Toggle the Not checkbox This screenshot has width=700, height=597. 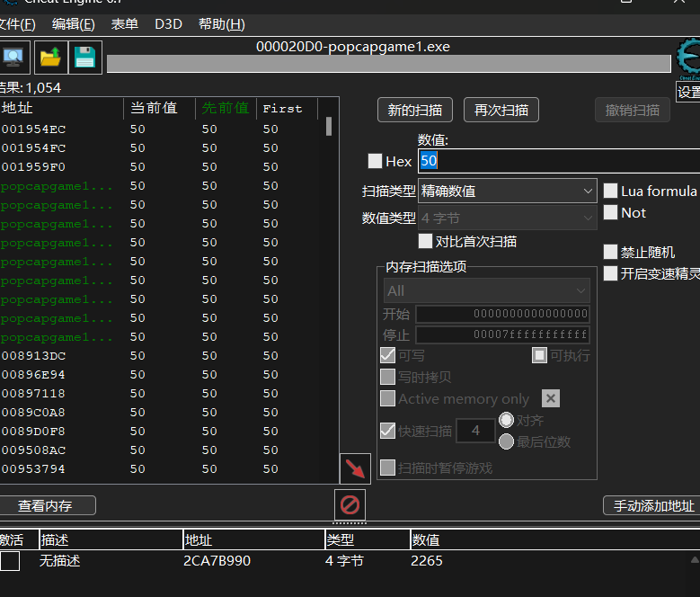610,212
